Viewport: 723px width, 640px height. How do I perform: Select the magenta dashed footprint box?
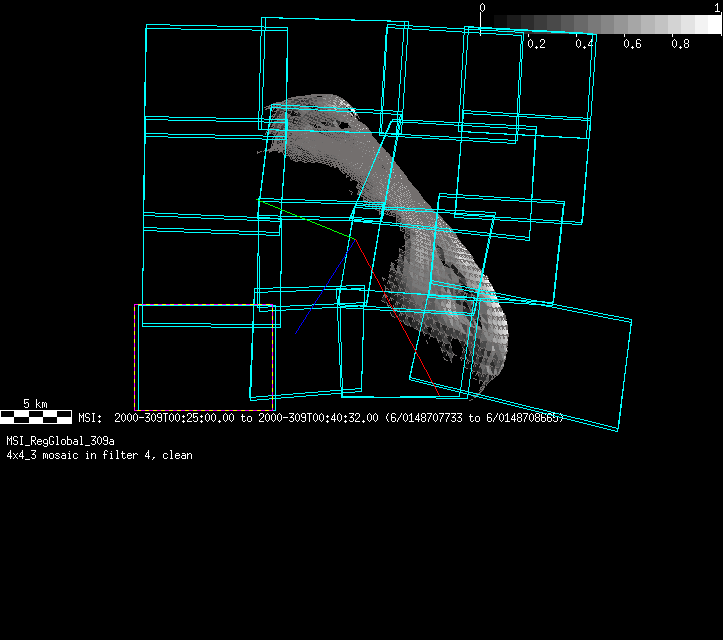click(x=204, y=357)
